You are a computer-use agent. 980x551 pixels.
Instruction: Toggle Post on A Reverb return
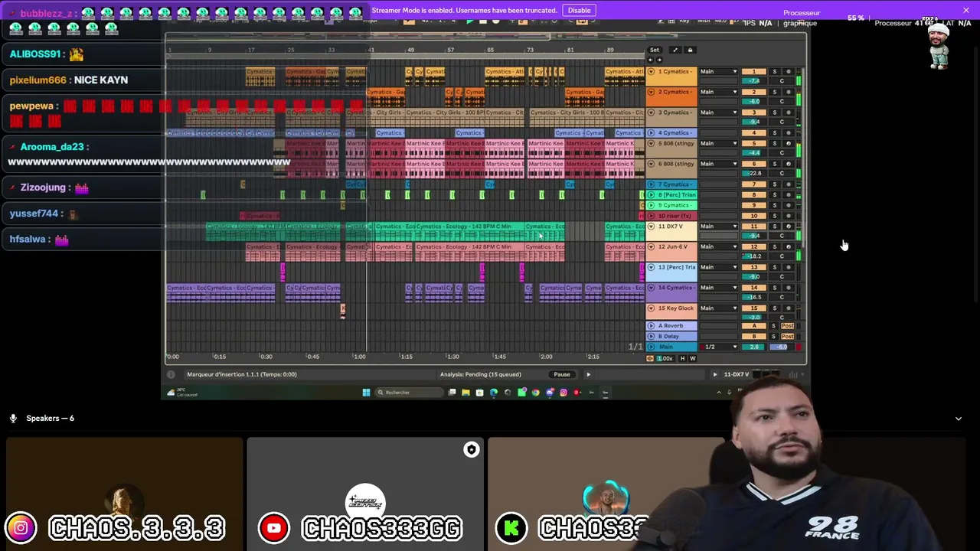(x=788, y=326)
